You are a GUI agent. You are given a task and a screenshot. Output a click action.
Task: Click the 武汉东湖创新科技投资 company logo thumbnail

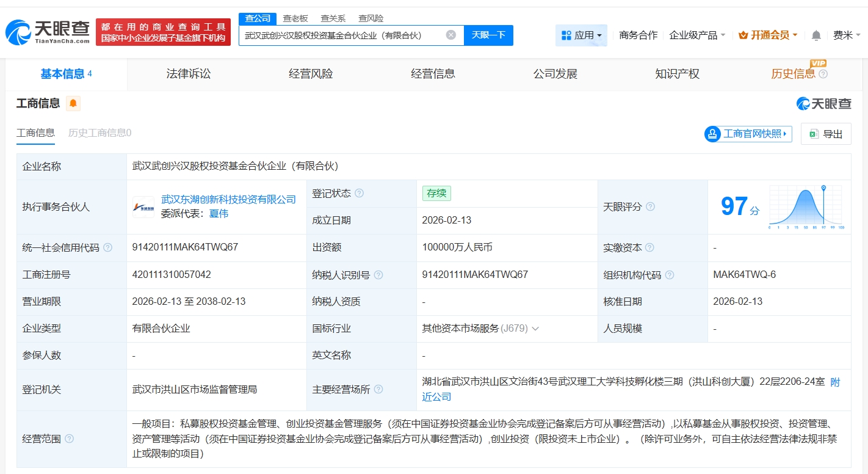143,207
